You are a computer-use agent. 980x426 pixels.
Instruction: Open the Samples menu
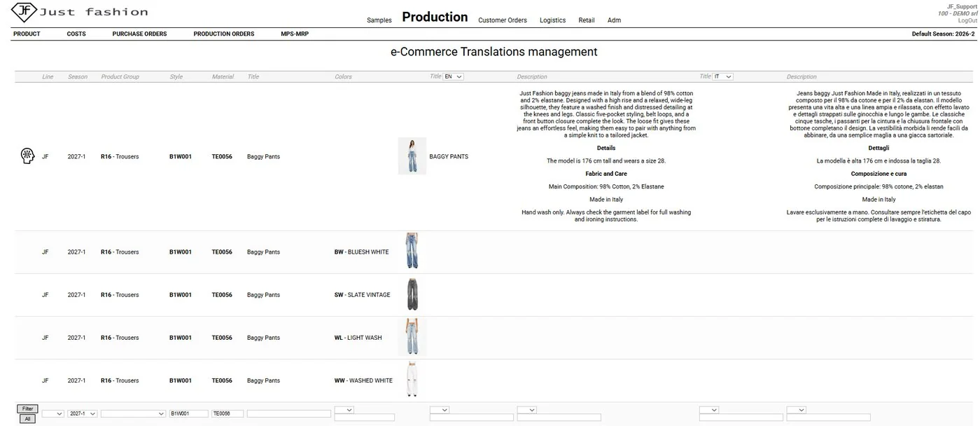379,20
